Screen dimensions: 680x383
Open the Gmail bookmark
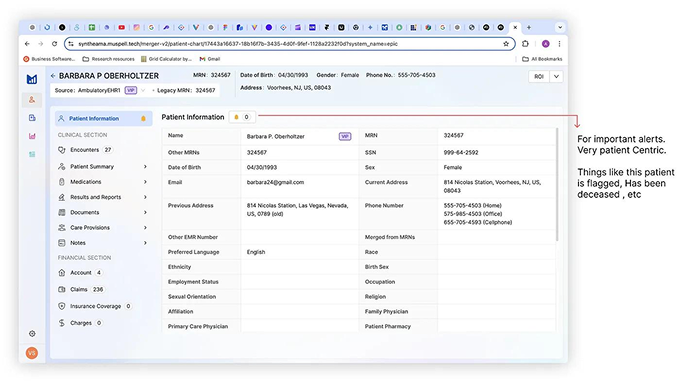(210, 59)
